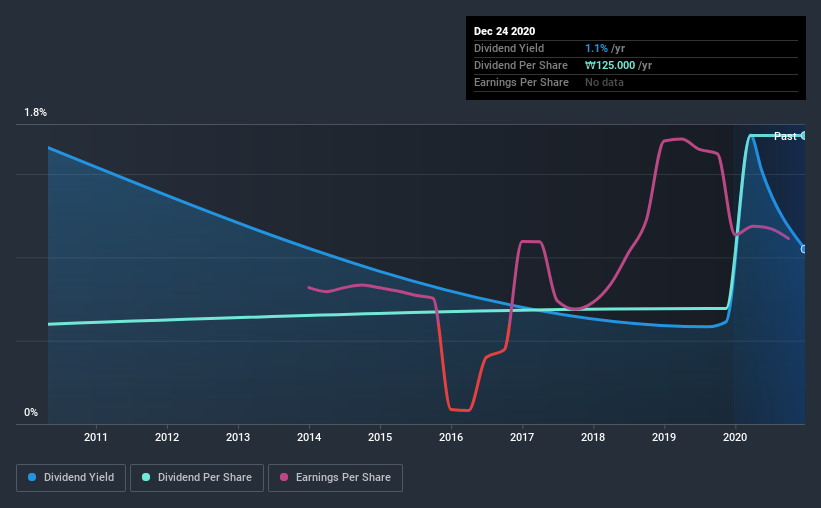Screen dimensions: 821x508
Task: Click the 1.8% y-axis label
Action: [36, 113]
